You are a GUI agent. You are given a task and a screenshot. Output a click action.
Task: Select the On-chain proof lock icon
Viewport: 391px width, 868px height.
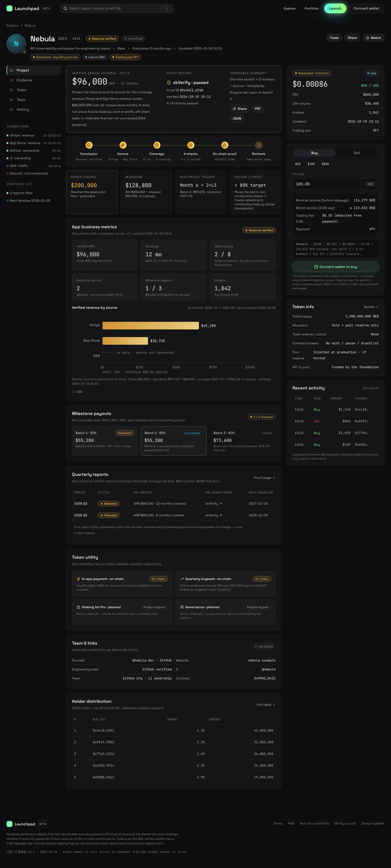(225, 145)
